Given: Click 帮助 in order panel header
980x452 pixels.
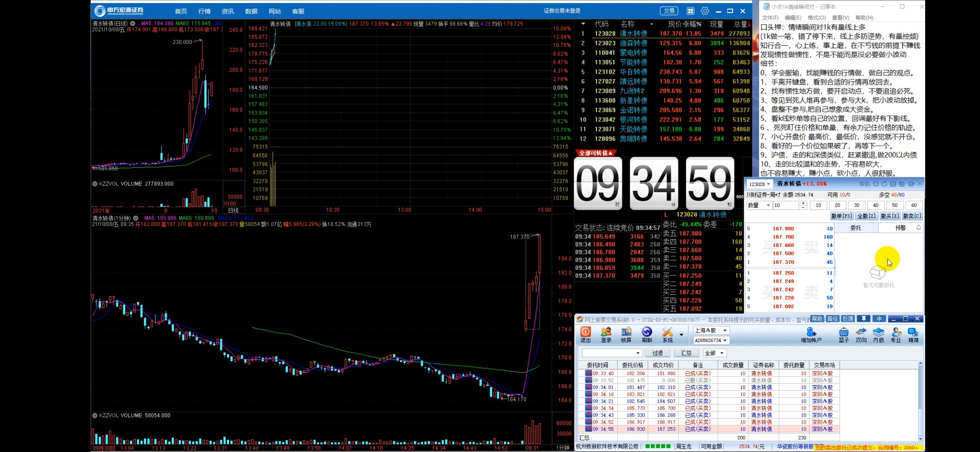Looking at the screenshot, I should [864, 184].
